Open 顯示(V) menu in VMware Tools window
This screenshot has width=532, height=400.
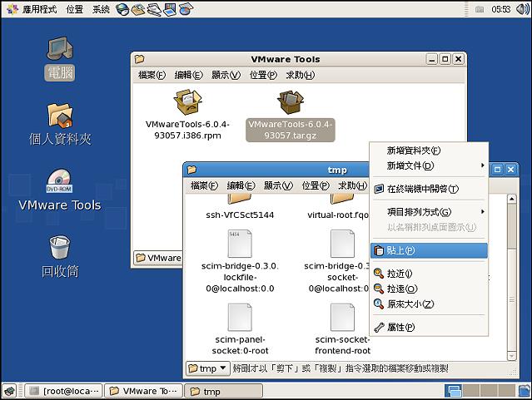coord(226,75)
